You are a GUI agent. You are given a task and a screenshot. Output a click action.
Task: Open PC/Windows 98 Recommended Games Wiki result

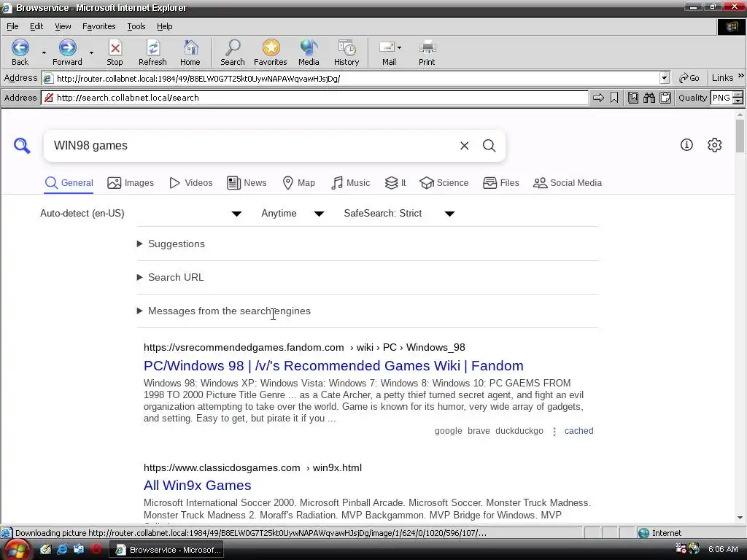click(333, 366)
